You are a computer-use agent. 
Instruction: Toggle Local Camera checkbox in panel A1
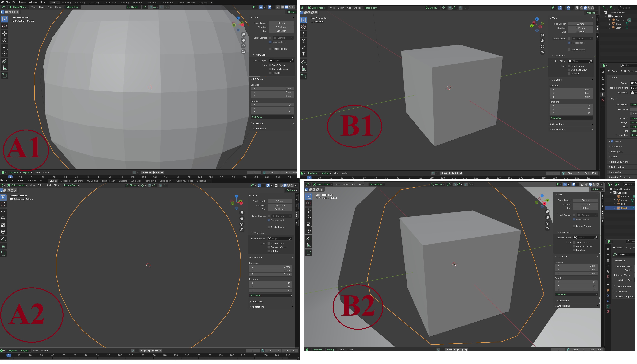(270, 38)
